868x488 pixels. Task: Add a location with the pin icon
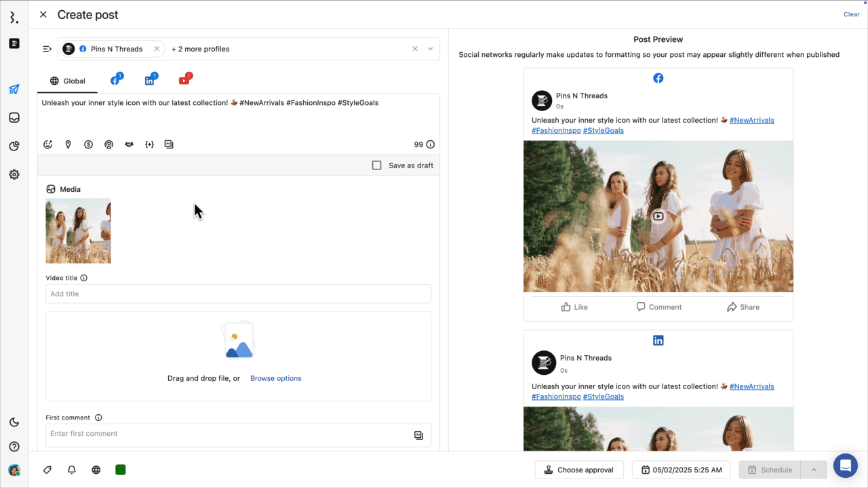tap(68, 144)
